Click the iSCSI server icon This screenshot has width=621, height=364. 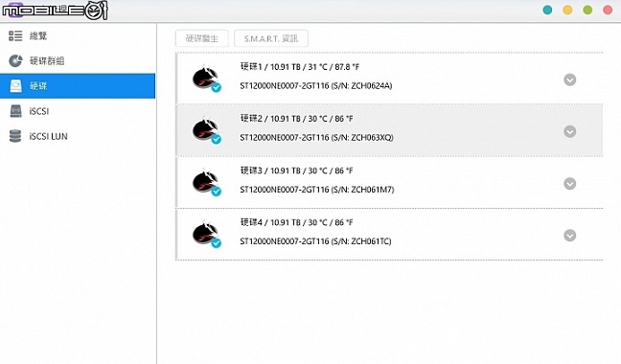click(x=15, y=111)
